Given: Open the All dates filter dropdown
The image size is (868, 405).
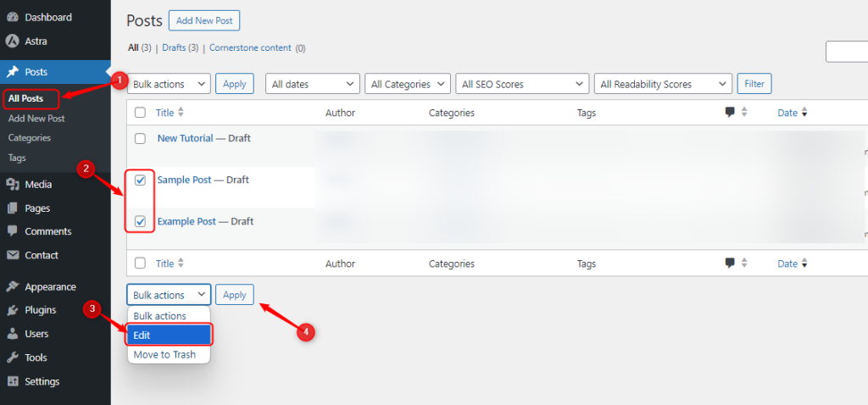Looking at the screenshot, I should [313, 84].
